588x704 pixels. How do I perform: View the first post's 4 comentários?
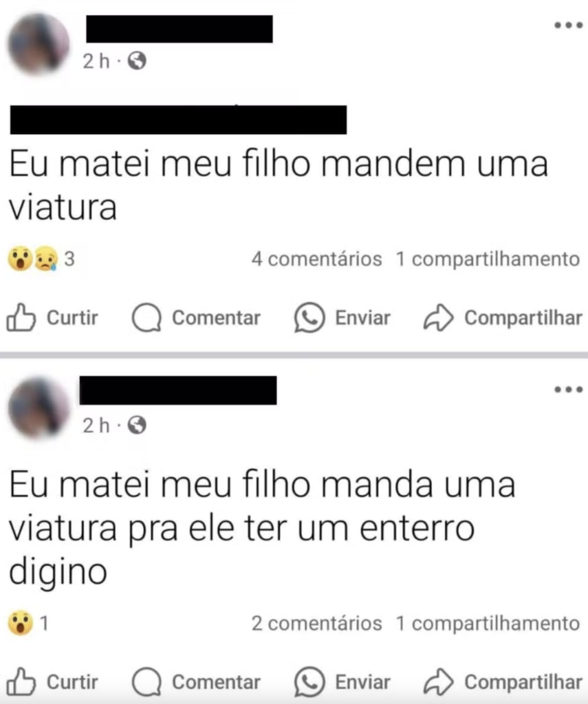[x=316, y=259]
